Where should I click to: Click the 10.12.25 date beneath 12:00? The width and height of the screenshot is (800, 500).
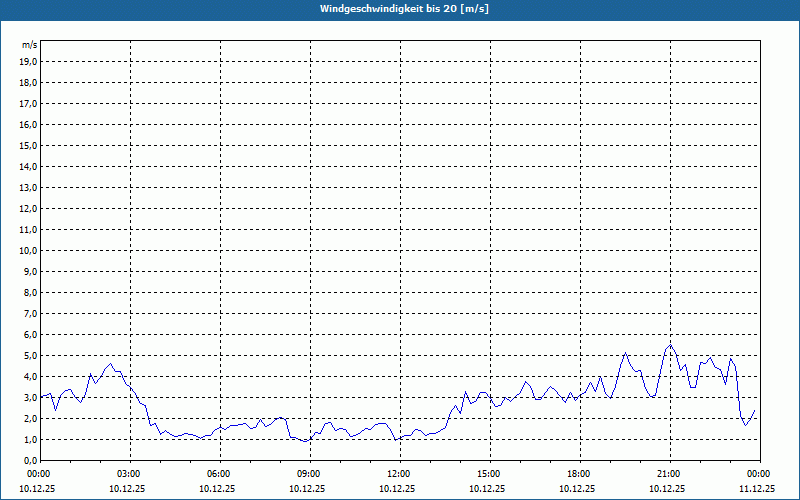point(399,489)
